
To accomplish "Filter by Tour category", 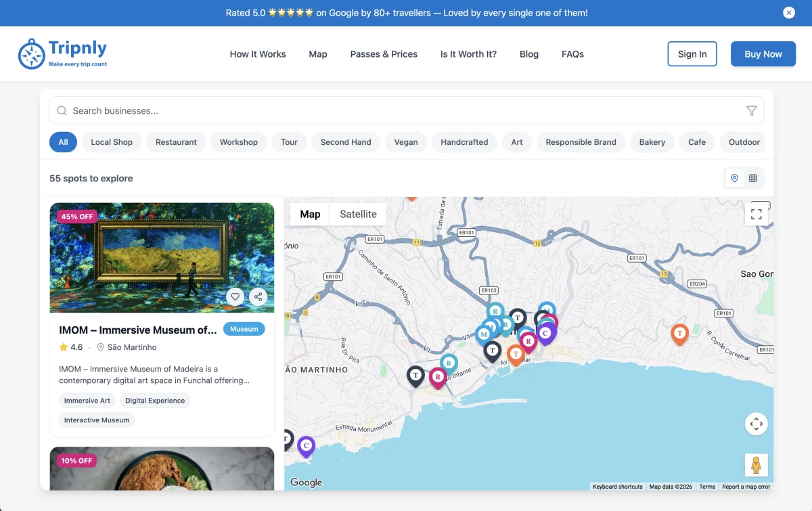I will (x=289, y=142).
